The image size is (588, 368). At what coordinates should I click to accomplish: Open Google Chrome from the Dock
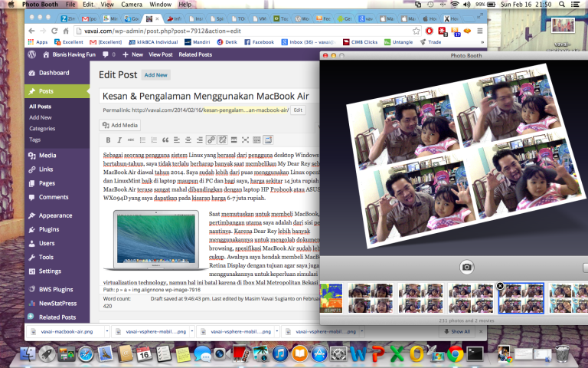pyautogui.click(x=456, y=353)
